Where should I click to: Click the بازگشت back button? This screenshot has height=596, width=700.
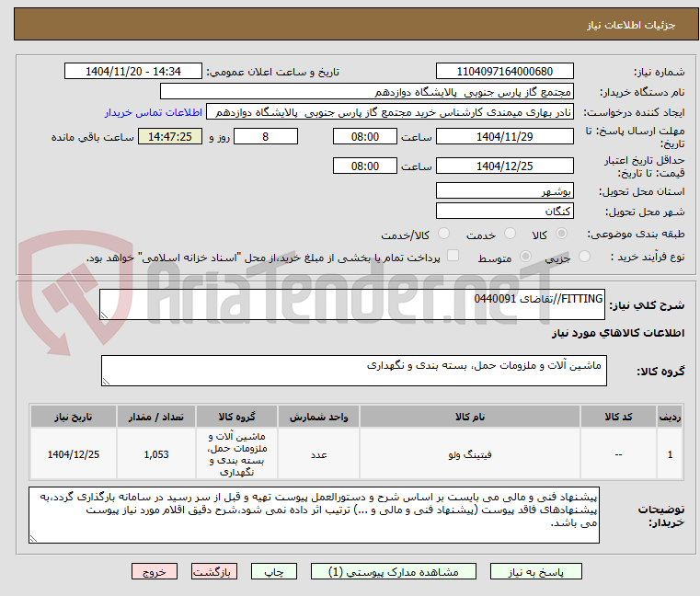point(213,571)
